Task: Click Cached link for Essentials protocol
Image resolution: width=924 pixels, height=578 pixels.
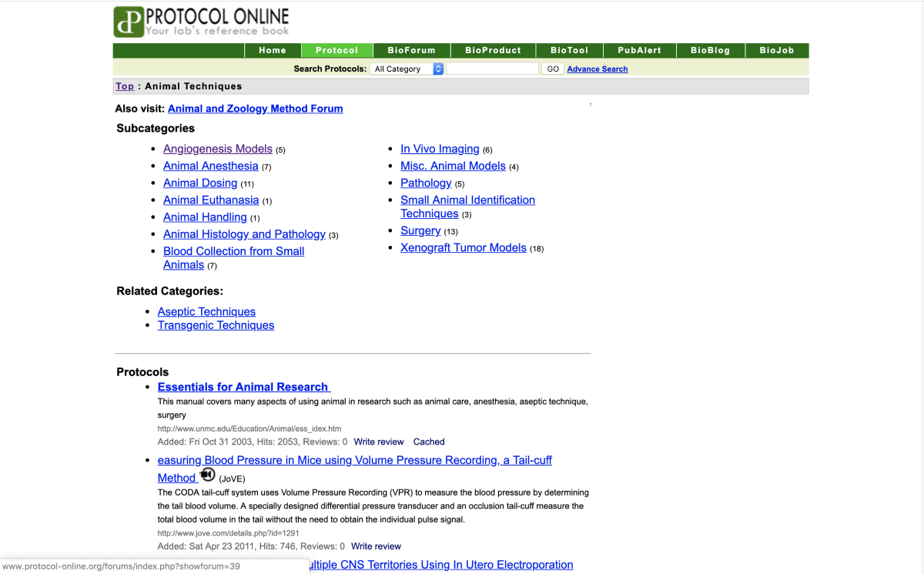Action: pyautogui.click(x=429, y=442)
